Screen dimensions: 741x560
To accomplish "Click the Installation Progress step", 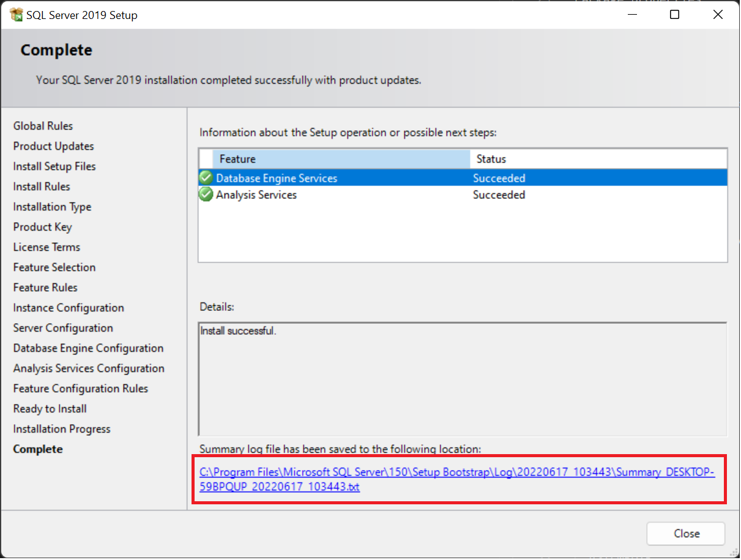I will [62, 429].
